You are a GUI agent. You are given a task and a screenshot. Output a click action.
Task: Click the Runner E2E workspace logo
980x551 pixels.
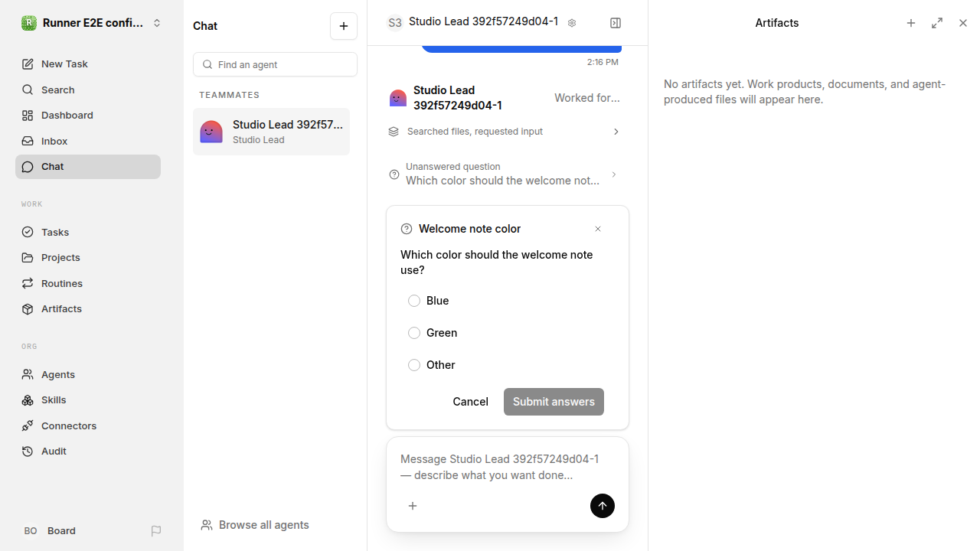click(x=29, y=23)
